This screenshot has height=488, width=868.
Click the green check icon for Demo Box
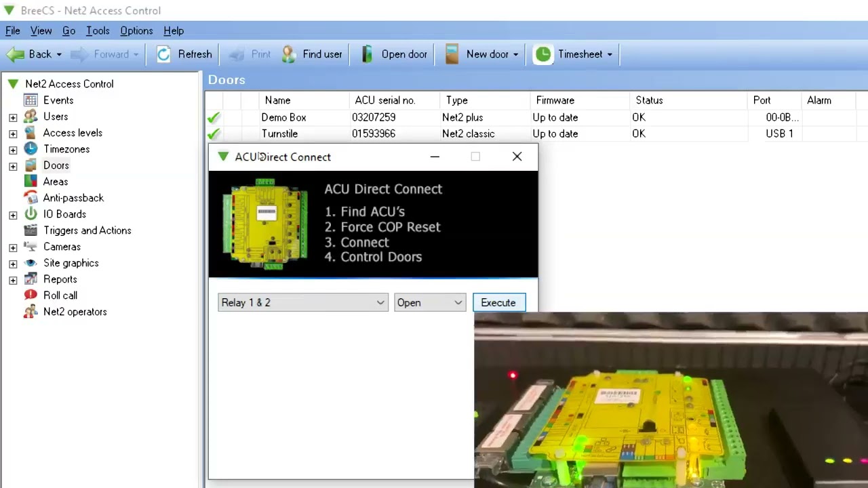tap(214, 118)
